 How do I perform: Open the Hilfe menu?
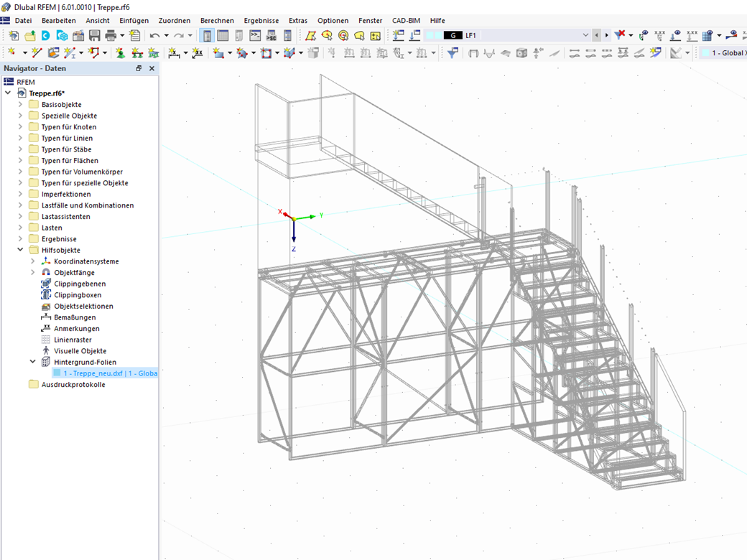(437, 21)
